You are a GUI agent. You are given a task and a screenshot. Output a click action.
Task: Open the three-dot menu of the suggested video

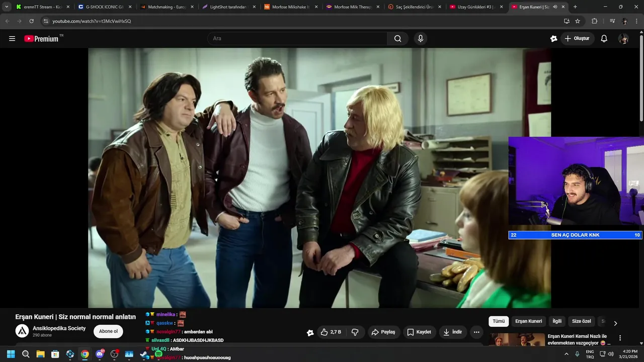pyautogui.click(x=620, y=338)
